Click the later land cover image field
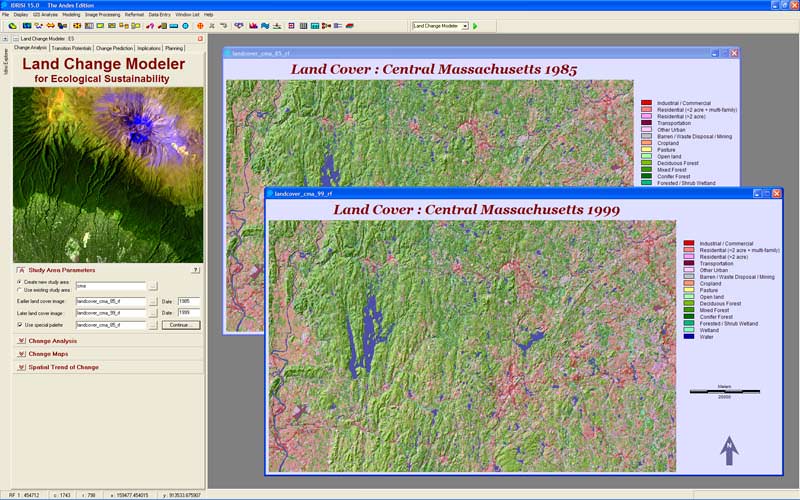The height and width of the screenshot is (500, 800). click(x=111, y=313)
